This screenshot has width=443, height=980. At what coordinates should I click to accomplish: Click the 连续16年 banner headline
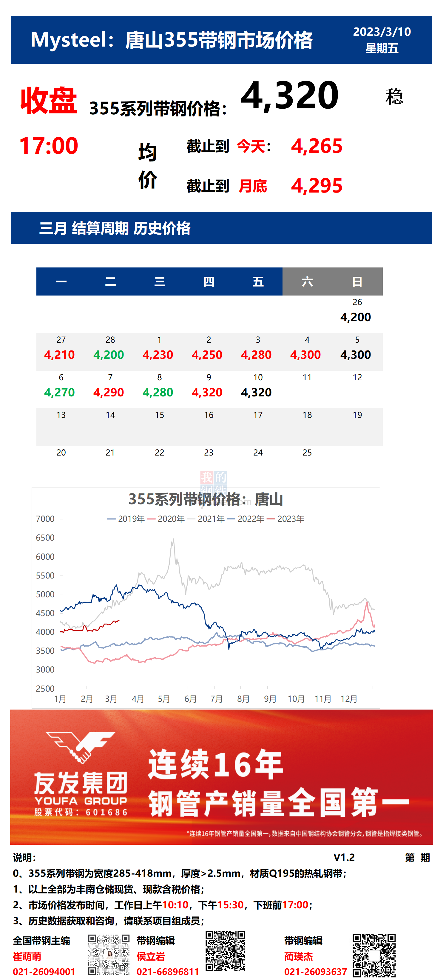(216, 764)
